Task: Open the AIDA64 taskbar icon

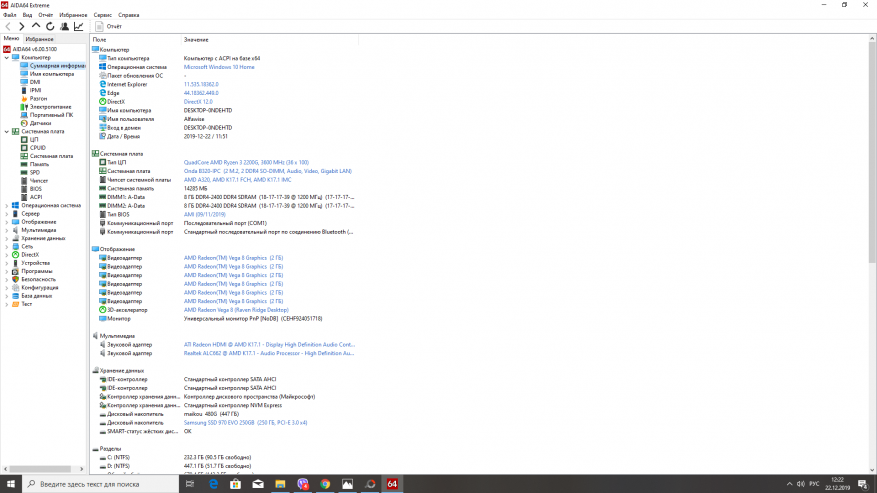Action: (392, 484)
